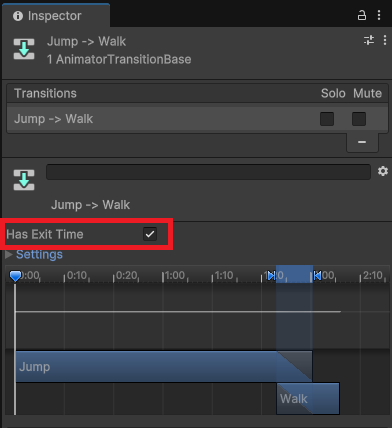
Task: Uncheck the Has Exit Time checkbox
Action: pos(150,234)
